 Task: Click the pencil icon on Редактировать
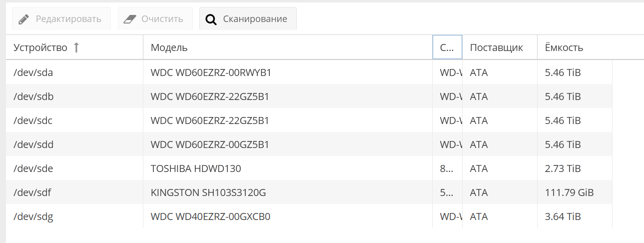coord(24,19)
